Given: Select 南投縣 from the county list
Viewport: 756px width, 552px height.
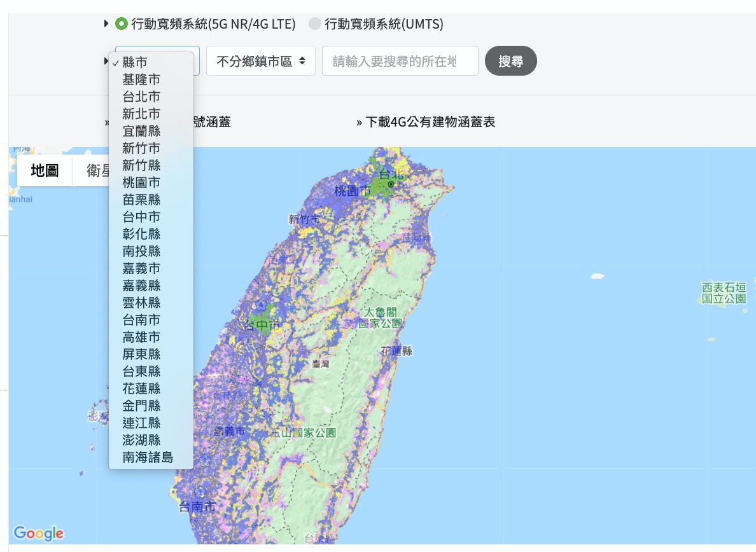Looking at the screenshot, I should click(151, 251).
